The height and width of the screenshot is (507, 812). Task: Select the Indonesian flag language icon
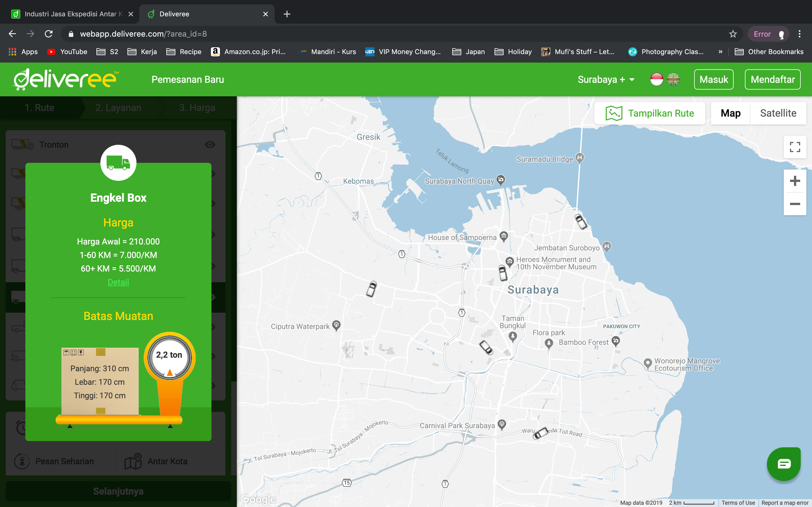pyautogui.click(x=657, y=79)
